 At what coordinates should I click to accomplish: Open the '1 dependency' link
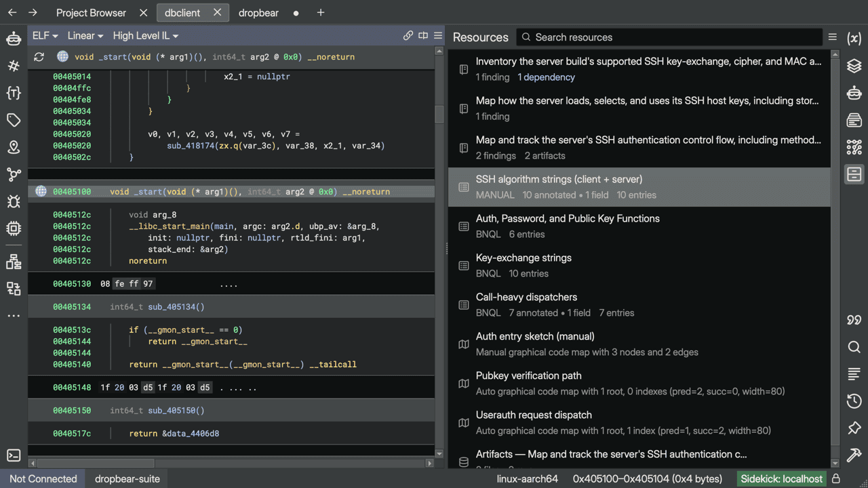(547, 77)
